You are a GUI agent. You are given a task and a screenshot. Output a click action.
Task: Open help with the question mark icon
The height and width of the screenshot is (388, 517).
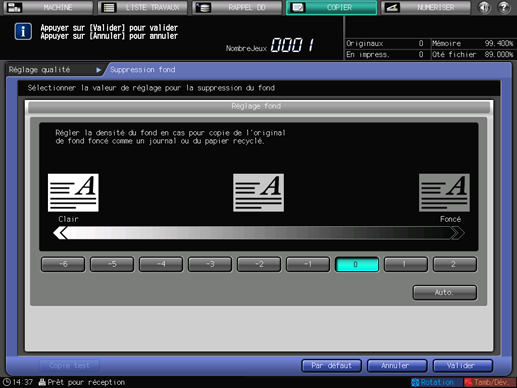[504, 7]
